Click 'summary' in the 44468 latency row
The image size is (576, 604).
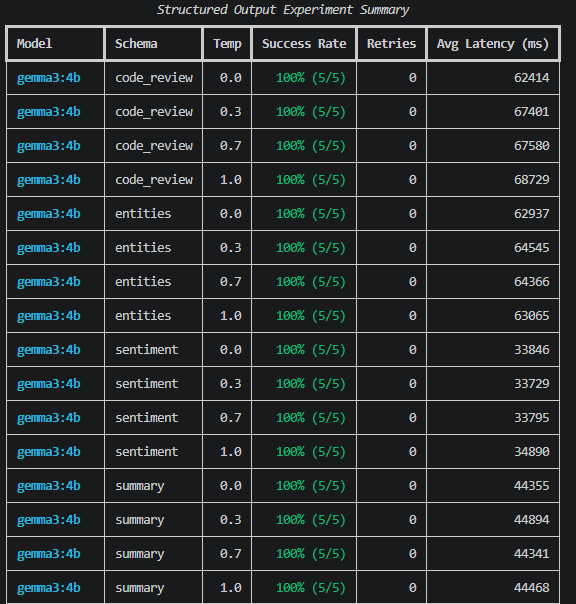tap(139, 588)
